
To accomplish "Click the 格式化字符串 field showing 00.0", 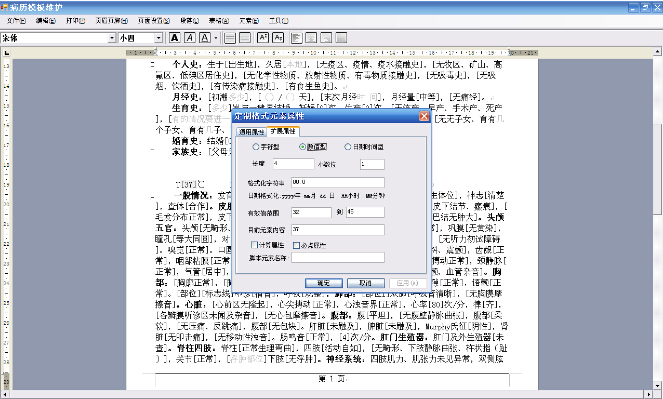I will pyautogui.click(x=338, y=182).
